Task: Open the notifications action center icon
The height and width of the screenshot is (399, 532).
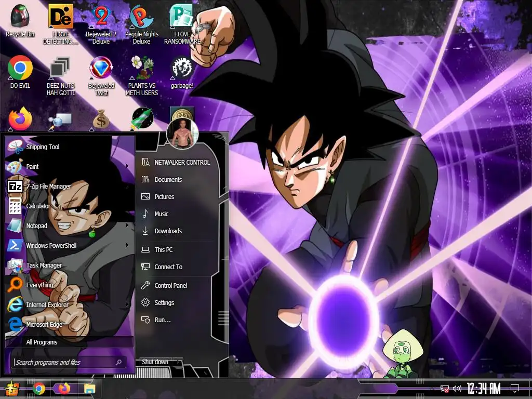Action: coord(515,389)
